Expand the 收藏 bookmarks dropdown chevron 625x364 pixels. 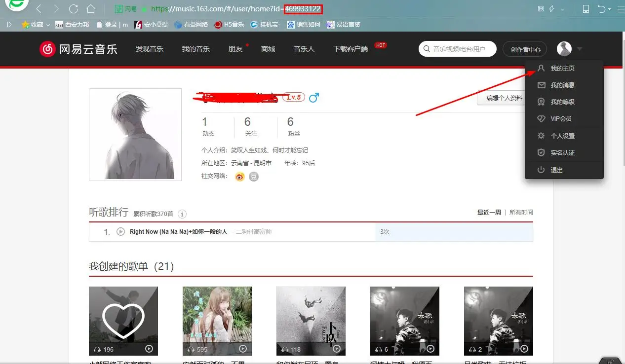(48, 25)
